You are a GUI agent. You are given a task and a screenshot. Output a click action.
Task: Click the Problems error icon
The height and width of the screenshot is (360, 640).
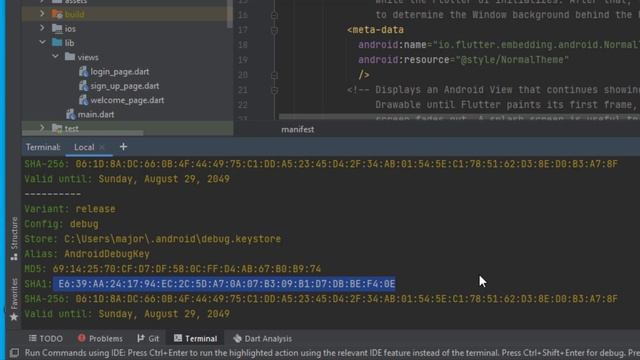point(82,338)
